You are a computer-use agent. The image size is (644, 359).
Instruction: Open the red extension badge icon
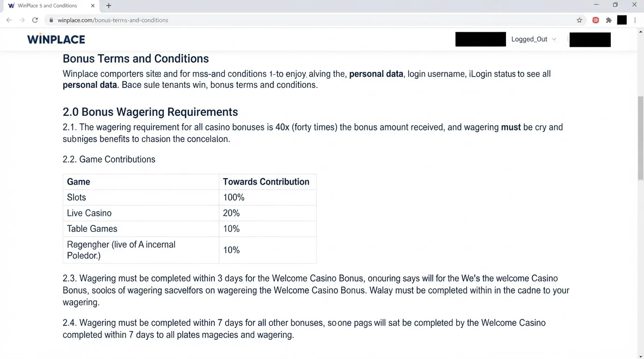pyautogui.click(x=596, y=20)
